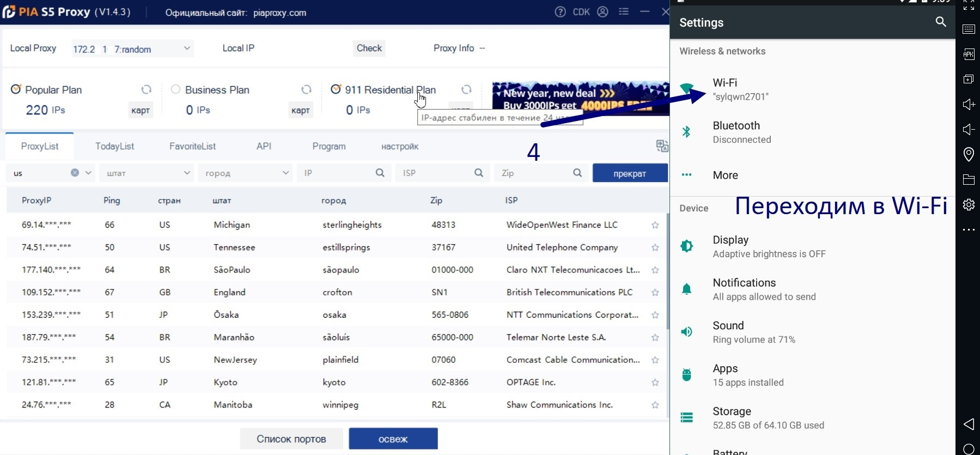The height and width of the screenshot is (455, 980).
Task: Open emulator keyboard mapping icon
Action: [969, 29]
